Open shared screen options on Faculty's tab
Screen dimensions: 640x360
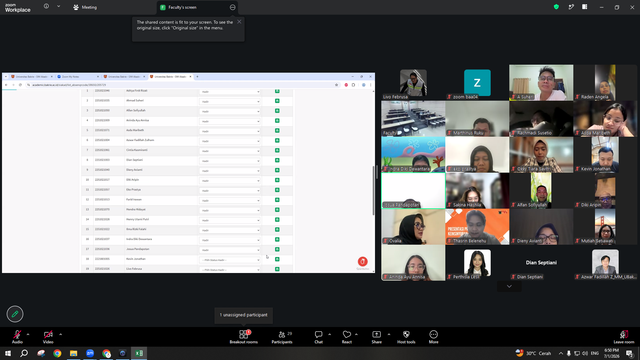pos(232,7)
